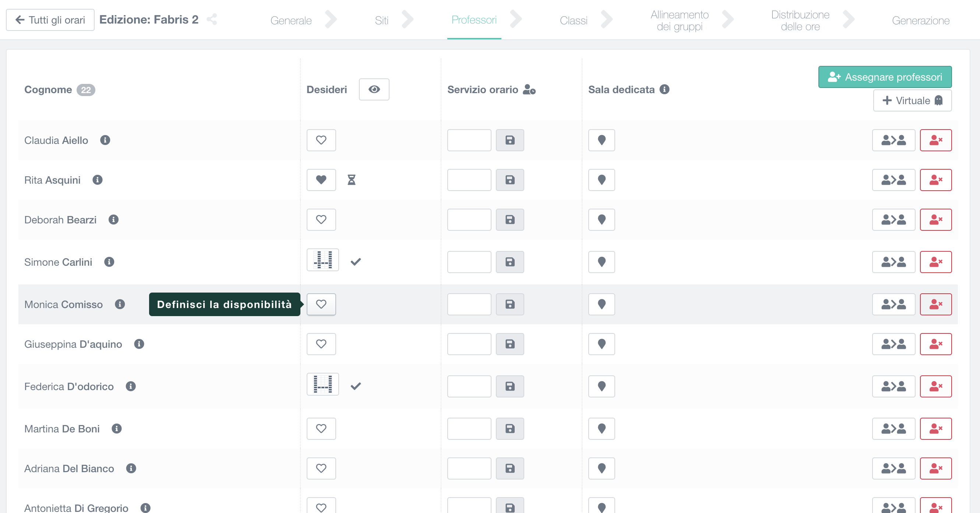
Task: Go to the Generale step
Action: coord(291,20)
